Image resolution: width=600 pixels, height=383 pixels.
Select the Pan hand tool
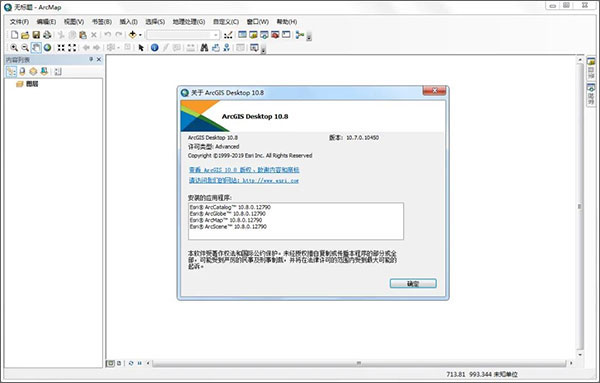(x=36, y=47)
